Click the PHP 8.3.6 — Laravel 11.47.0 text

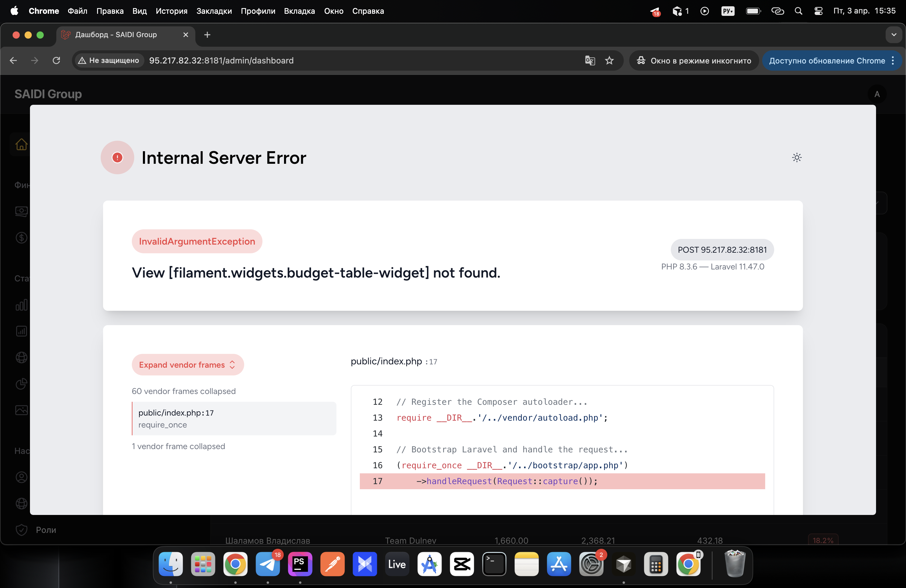[713, 267]
